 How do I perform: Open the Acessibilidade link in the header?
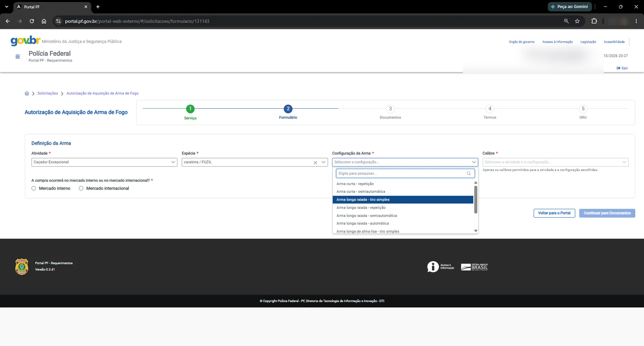point(614,42)
